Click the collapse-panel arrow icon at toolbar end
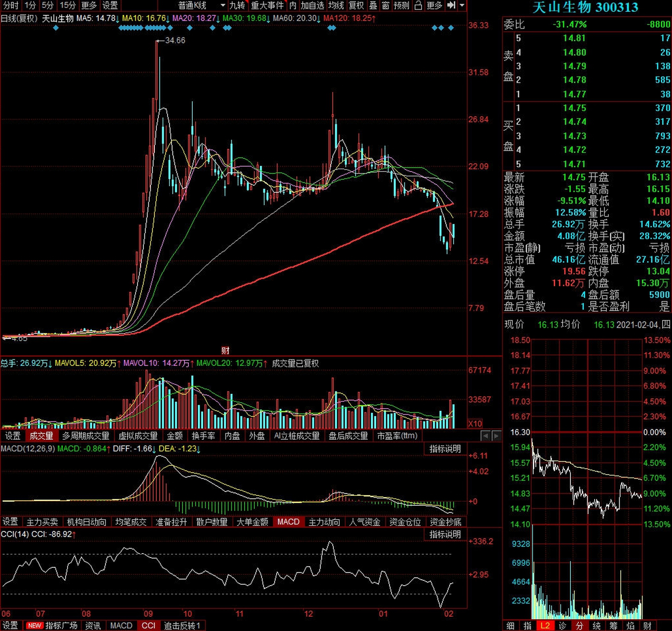The image size is (672, 631). click(451, 5)
